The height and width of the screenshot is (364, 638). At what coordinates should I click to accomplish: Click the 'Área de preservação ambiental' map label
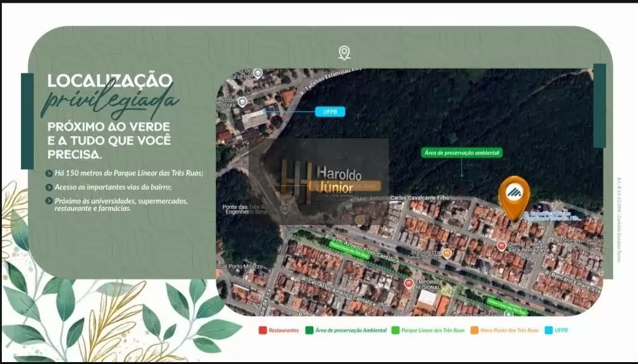click(x=462, y=153)
